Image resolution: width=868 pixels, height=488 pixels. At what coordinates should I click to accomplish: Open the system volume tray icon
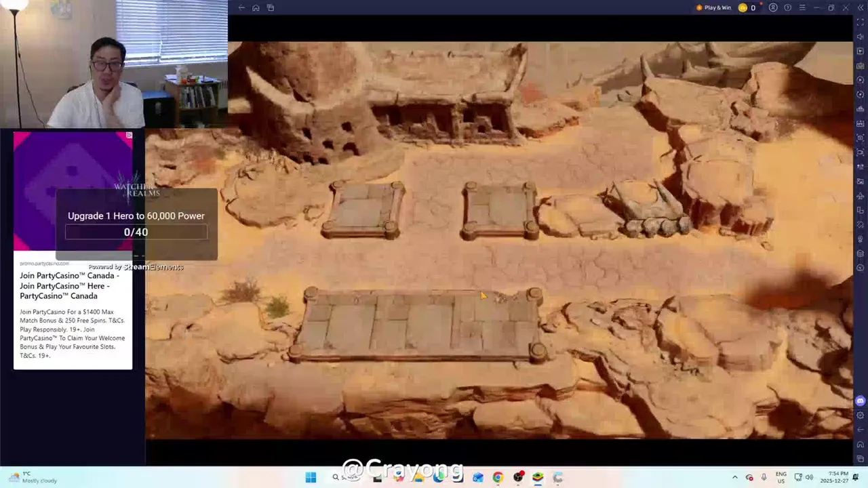click(x=809, y=477)
